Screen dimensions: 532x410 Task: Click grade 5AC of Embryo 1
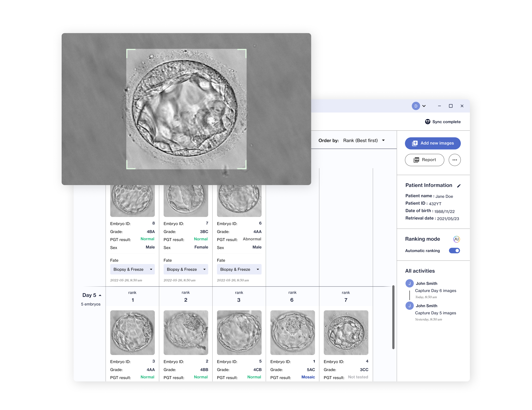click(x=311, y=370)
